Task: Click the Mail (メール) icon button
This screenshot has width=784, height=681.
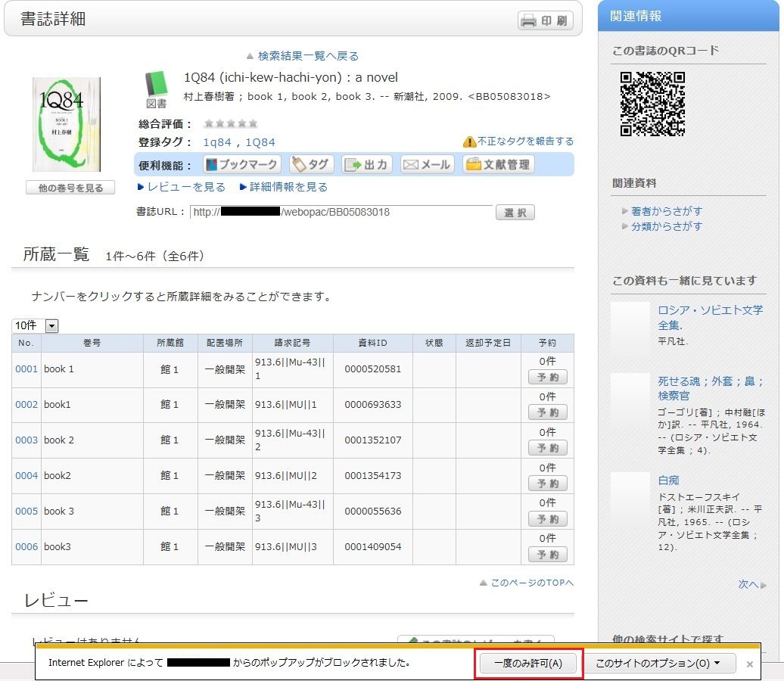Action: pos(427,164)
